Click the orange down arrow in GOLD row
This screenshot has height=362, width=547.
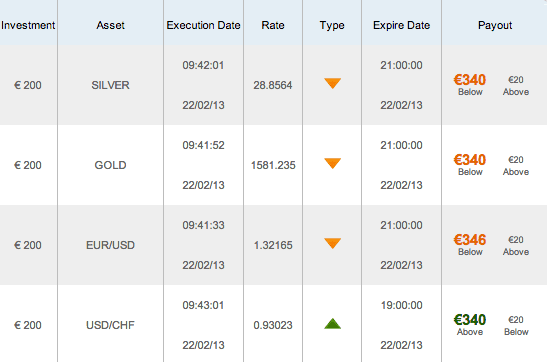tap(332, 164)
